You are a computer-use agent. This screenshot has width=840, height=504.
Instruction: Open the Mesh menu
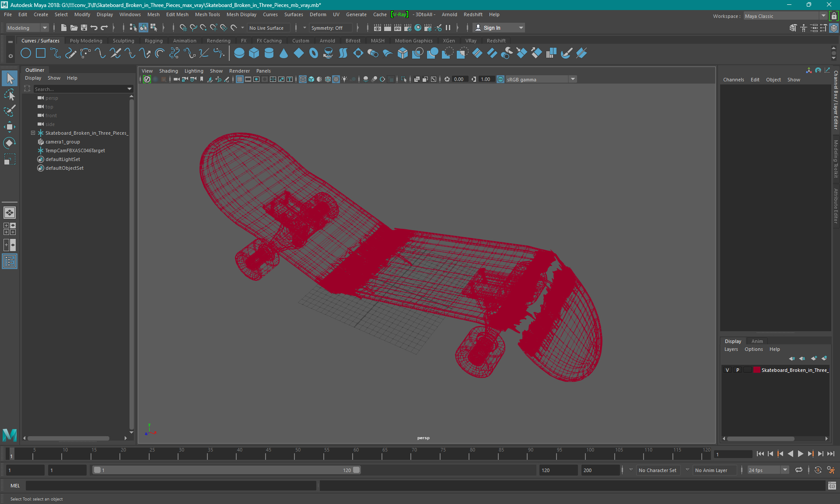[153, 14]
